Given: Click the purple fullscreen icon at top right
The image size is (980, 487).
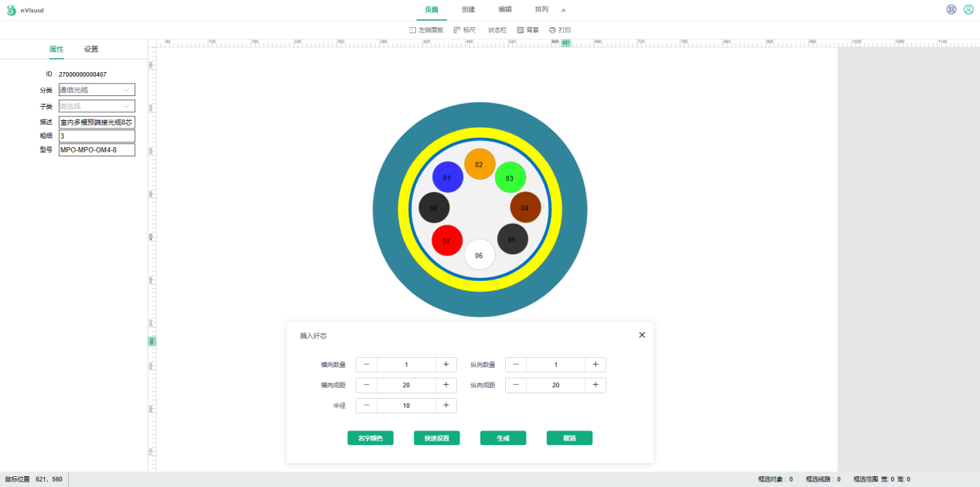Looking at the screenshot, I should pyautogui.click(x=951, y=9).
